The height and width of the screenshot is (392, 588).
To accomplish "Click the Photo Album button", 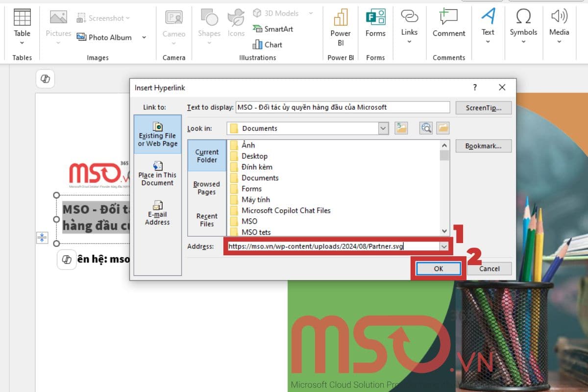I will coord(104,37).
